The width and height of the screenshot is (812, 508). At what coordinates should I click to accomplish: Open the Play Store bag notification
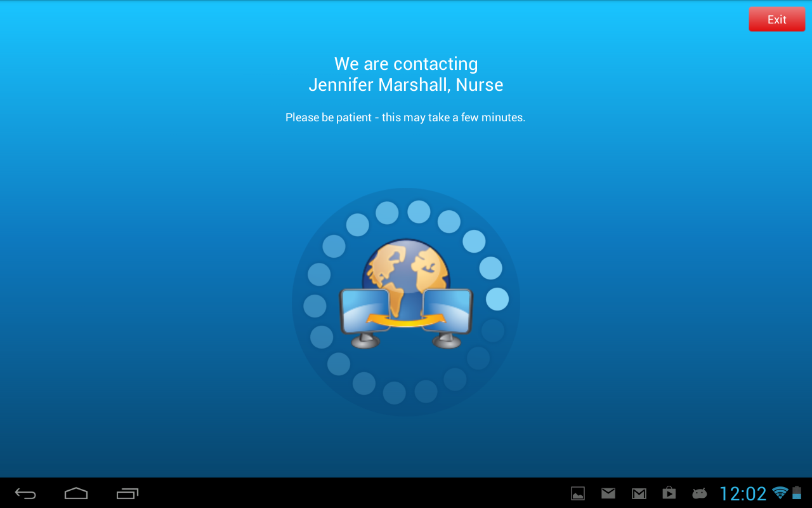pyautogui.click(x=669, y=493)
